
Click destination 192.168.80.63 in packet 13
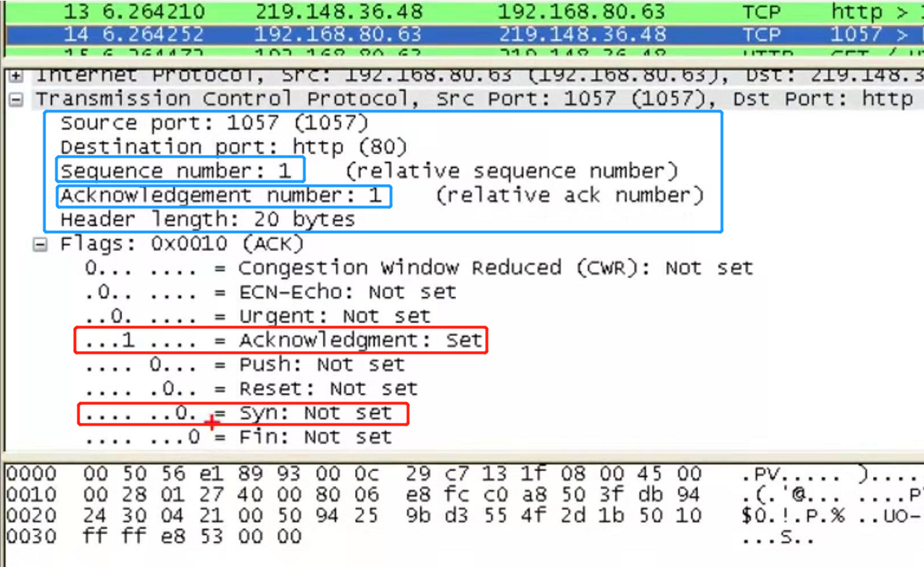click(581, 11)
